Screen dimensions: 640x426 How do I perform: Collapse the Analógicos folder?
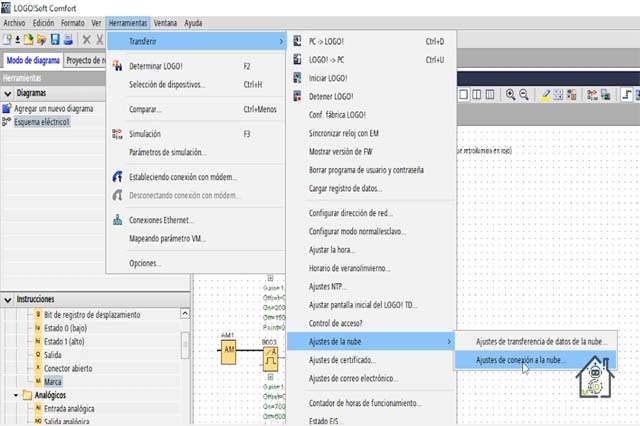(17, 395)
